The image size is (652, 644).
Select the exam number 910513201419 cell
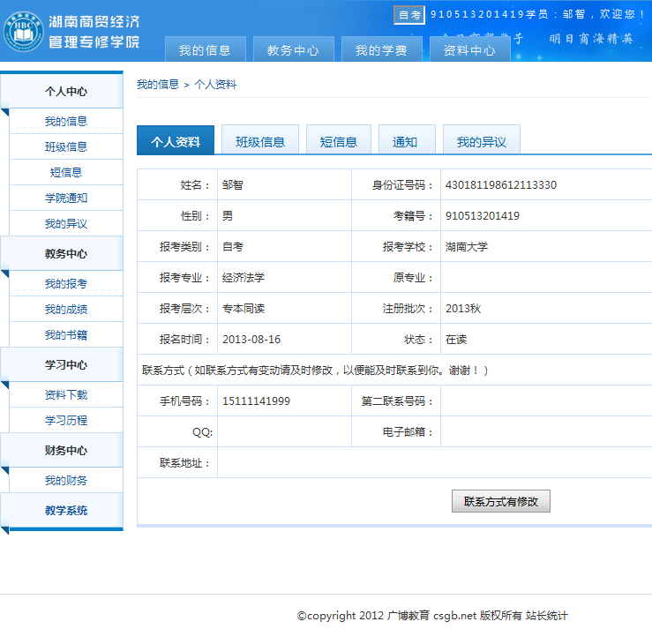[546, 216]
